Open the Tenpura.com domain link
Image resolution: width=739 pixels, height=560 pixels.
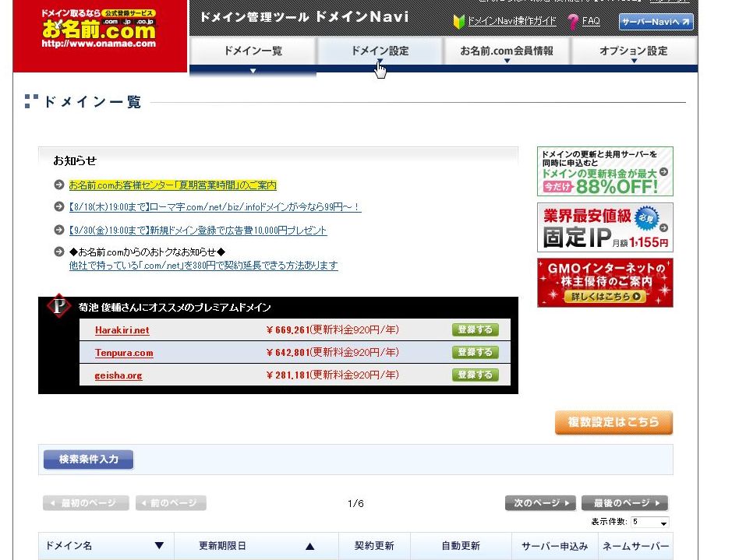[124, 353]
